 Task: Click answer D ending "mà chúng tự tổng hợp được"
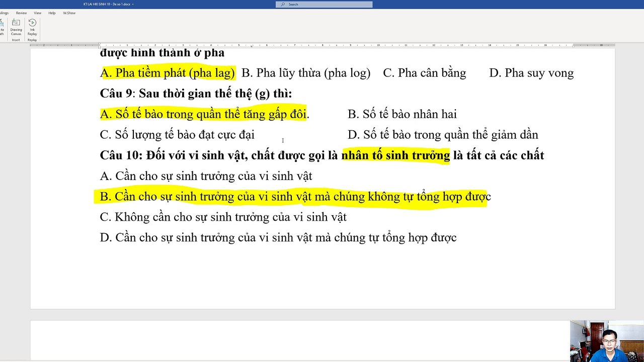click(278, 238)
